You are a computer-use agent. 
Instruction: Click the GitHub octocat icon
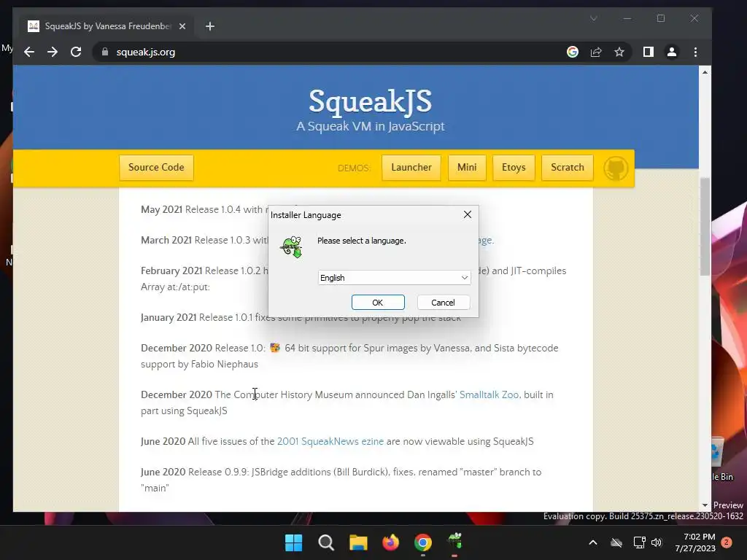(616, 168)
